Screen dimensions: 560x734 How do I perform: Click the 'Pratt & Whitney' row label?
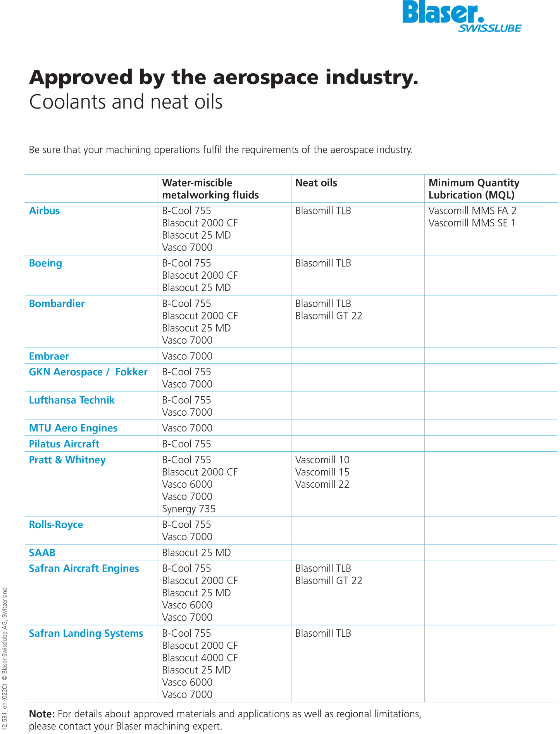point(67,460)
